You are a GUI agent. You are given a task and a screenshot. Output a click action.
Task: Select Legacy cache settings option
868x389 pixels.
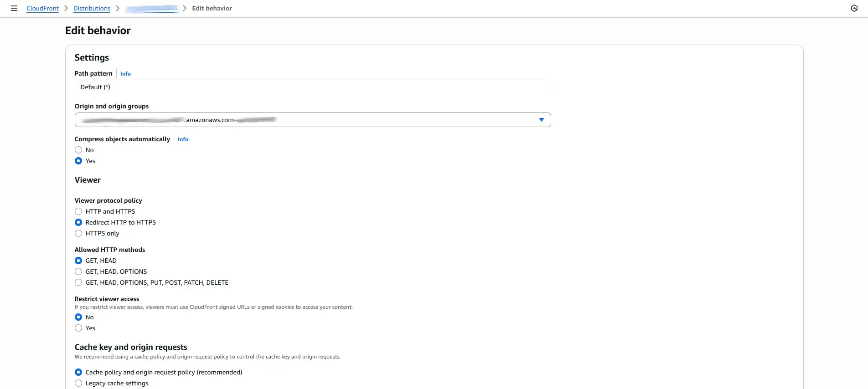tap(78, 383)
